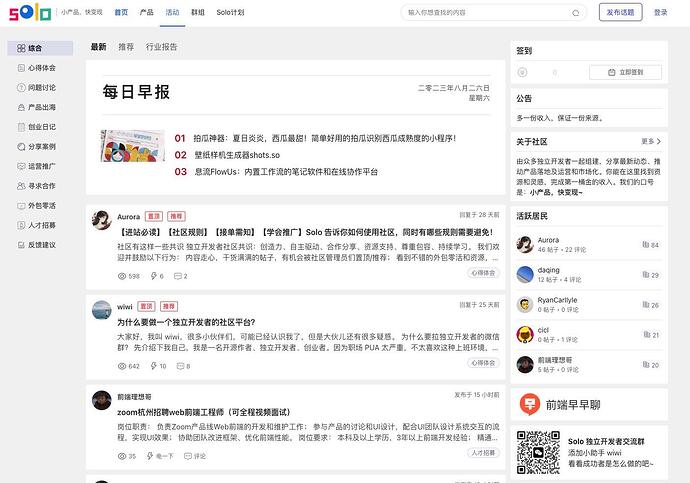Click the 登录 login link
The width and height of the screenshot is (690, 483).
pyautogui.click(x=660, y=13)
